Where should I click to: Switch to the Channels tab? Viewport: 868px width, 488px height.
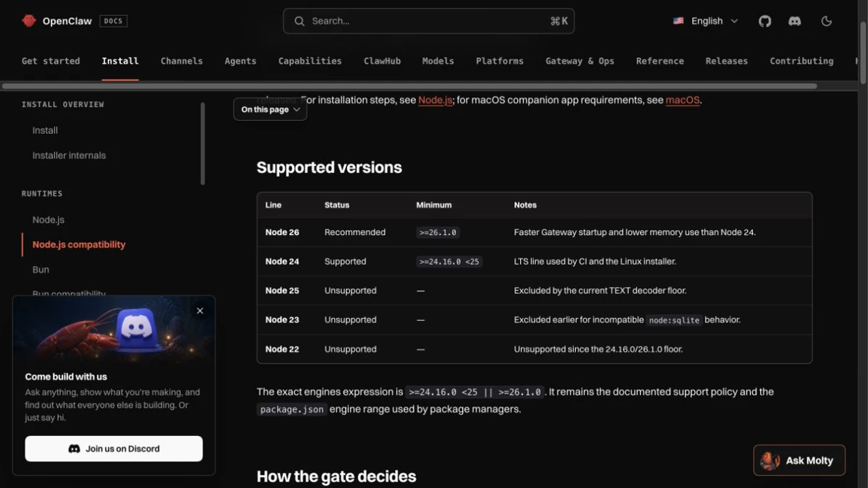tap(182, 61)
